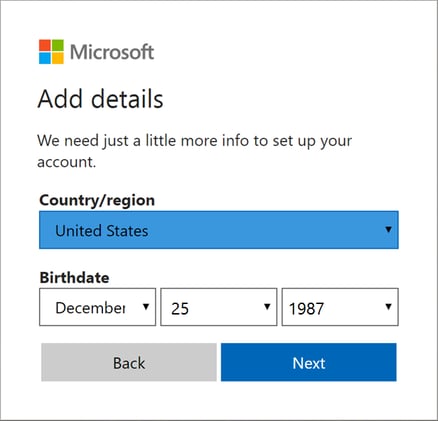Image resolution: width=438 pixels, height=421 pixels.
Task: Click the green square in Microsoft logo
Action: click(x=58, y=45)
